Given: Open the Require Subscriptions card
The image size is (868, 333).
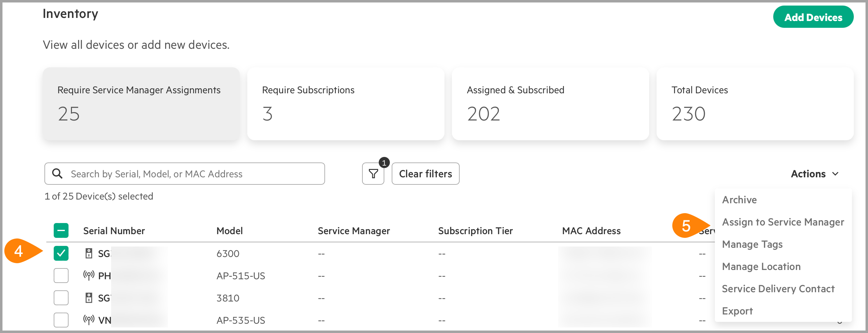Looking at the screenshot, I should [346, 104].
